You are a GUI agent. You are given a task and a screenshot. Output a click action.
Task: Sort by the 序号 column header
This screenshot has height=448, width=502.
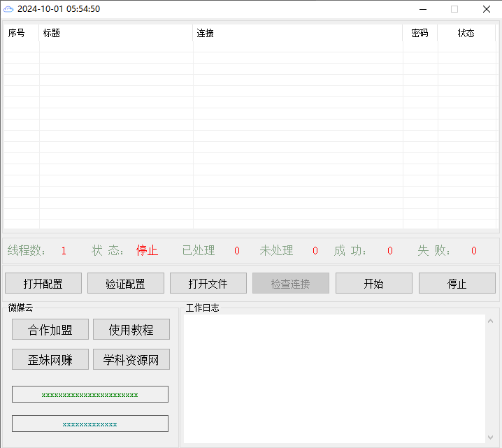click(x=22, y=33)
